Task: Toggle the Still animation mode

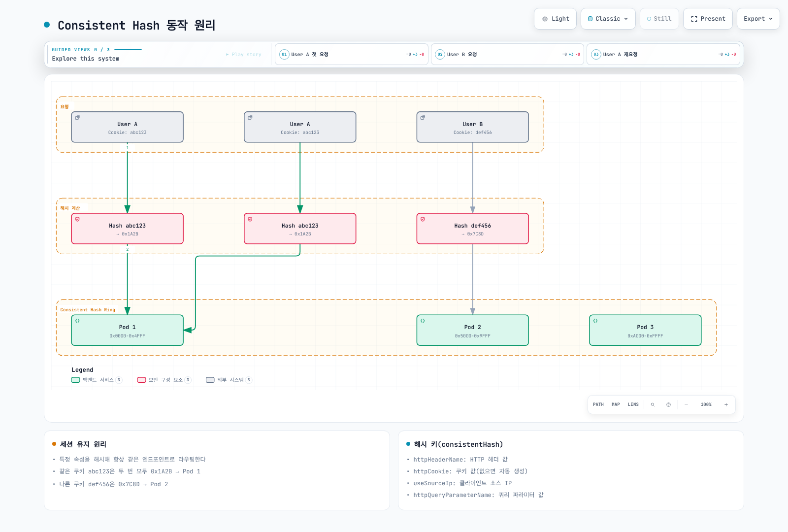Action: point(659,19)
